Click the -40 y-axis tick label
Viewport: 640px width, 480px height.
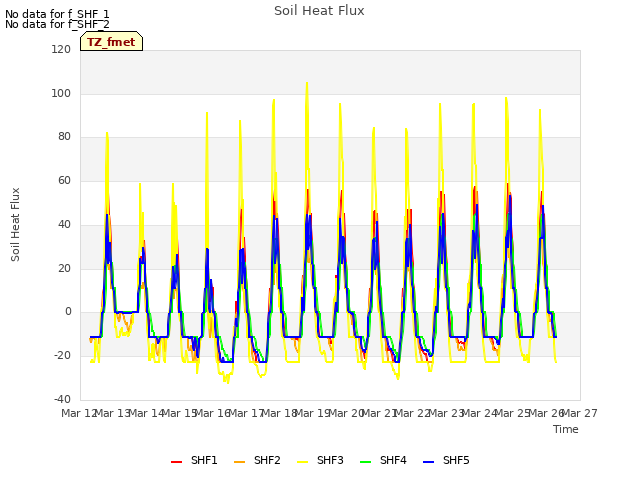pyautogui.click(x=62, y=399)
